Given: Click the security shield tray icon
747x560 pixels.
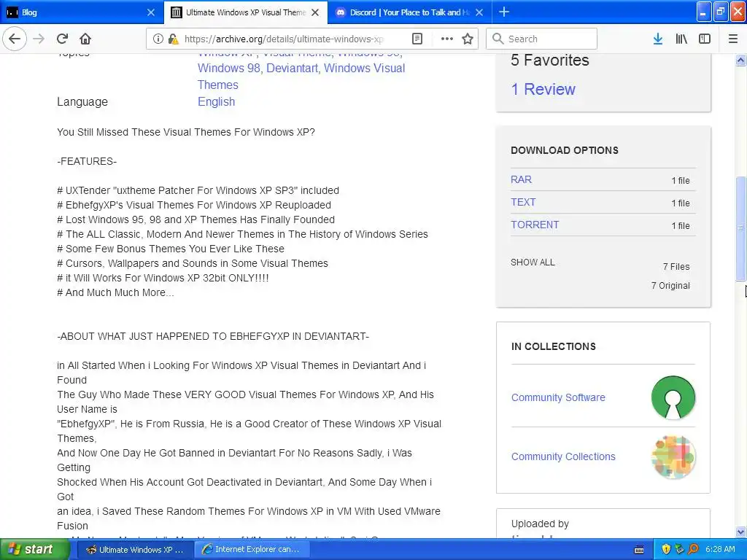Looking at the screenshot, I should (665, 549).
